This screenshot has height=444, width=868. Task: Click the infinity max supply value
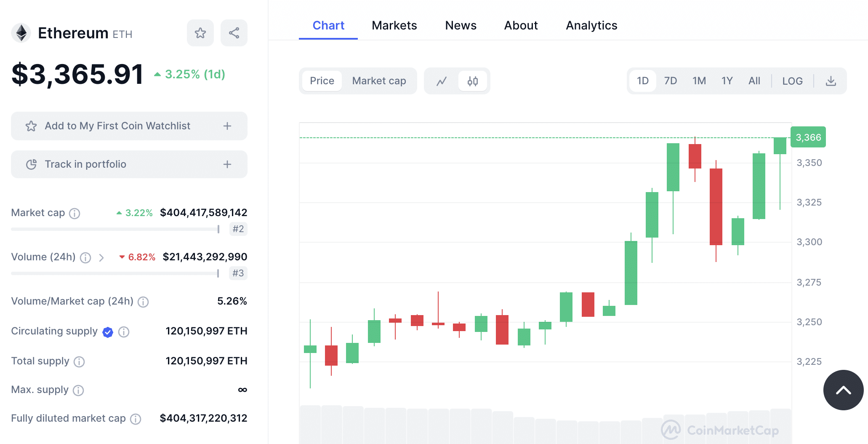point(242,390)
